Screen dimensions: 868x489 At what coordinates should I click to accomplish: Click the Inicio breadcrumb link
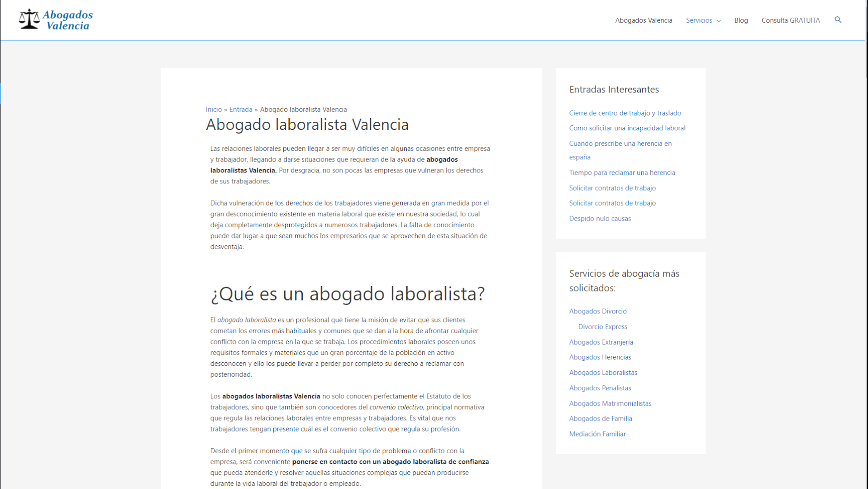(214, 110)
